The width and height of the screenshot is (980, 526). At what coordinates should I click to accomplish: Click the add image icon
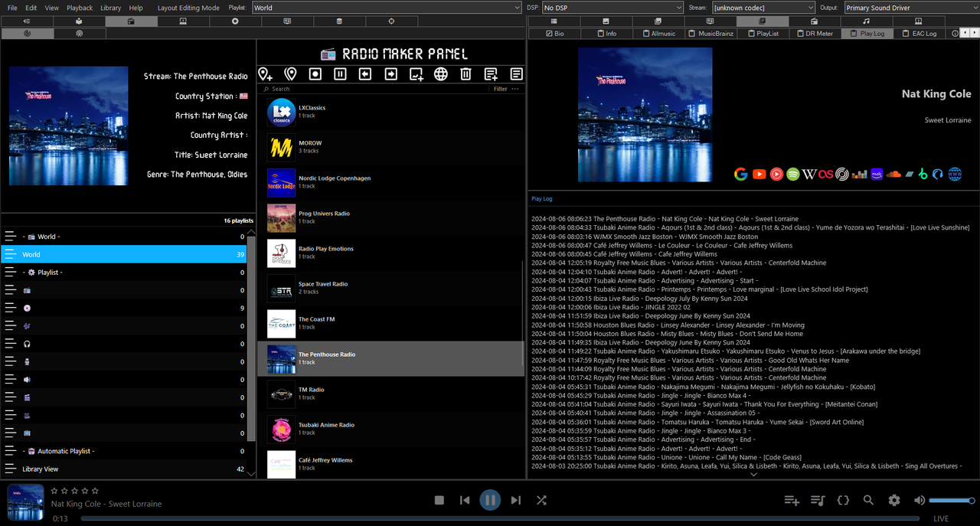coord(416,74)
